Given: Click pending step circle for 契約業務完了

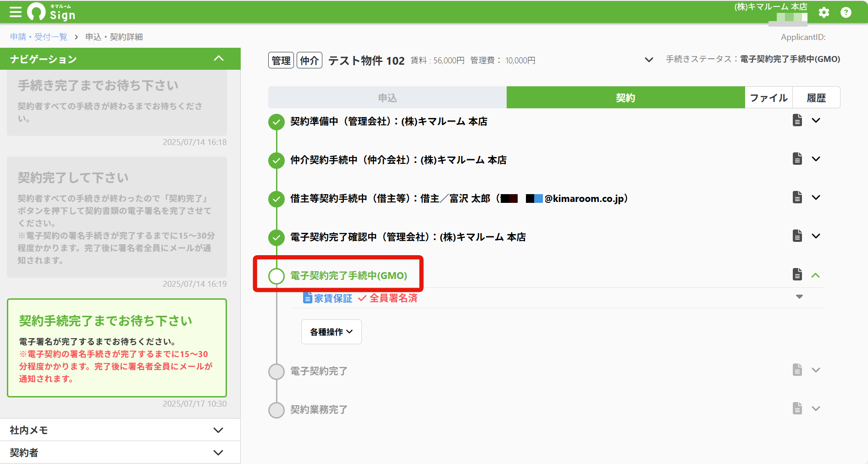Looking at the screenshot, I should pos(276,410).
